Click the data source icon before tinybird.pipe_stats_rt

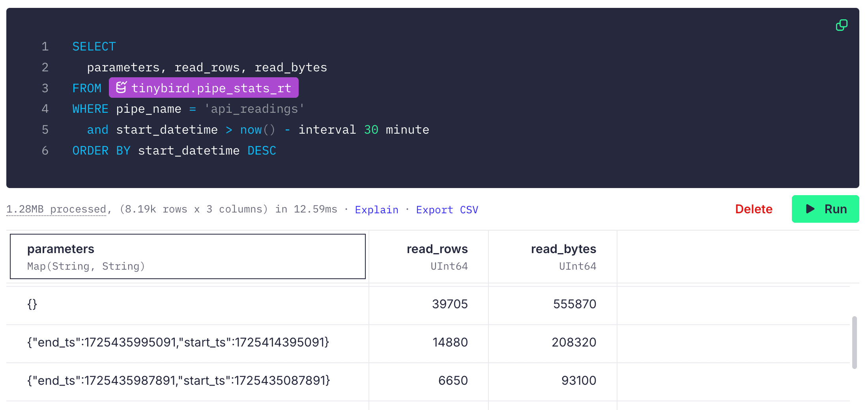[121, 88]
